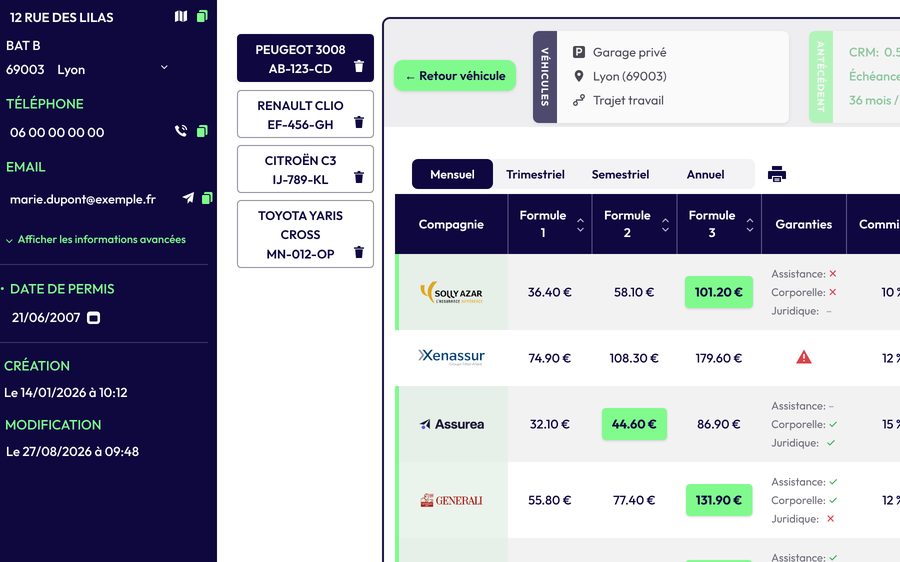Click the Generali logo

[452, 500]
